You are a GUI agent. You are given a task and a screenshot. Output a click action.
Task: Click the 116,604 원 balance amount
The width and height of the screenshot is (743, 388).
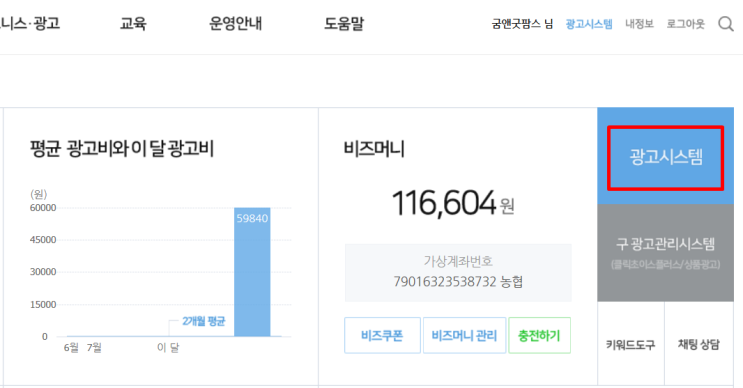pos(453,204)
